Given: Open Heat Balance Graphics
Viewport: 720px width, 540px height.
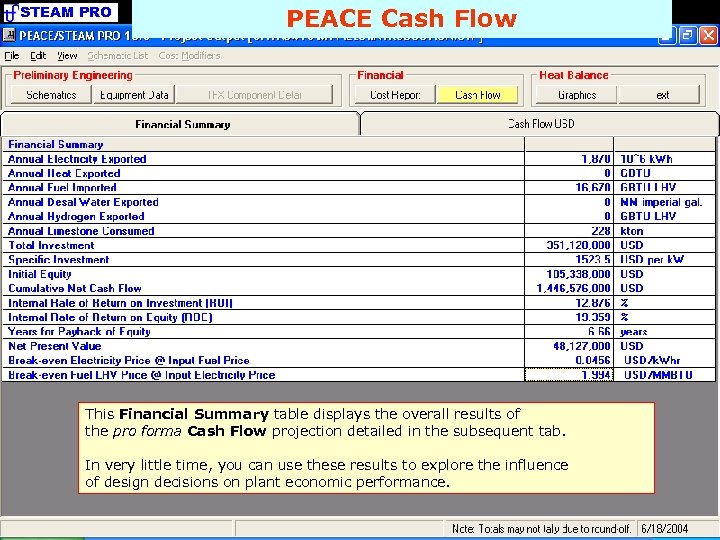Looking at the screenshot, I should coord(577,95).
